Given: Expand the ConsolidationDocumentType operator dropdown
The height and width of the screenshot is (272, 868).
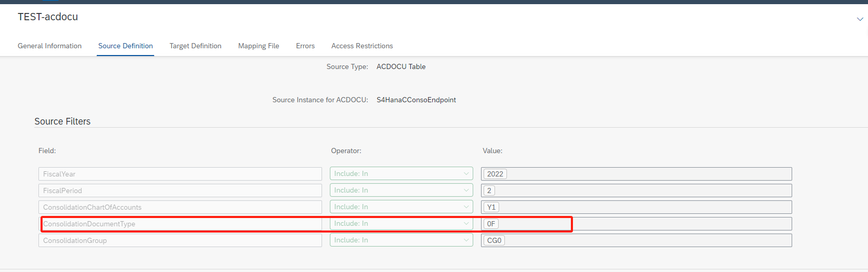Looking at the screenshot, I should pyautogui.click(x=402, y=223).
